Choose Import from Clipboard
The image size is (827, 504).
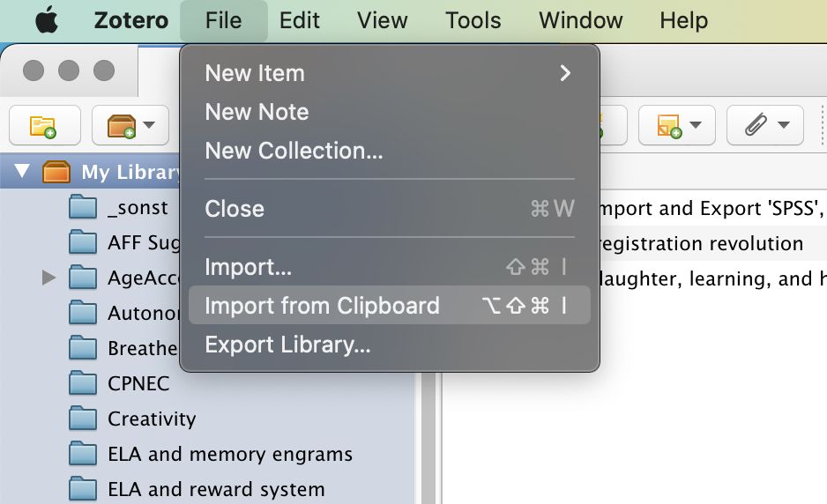pos(389,305)
